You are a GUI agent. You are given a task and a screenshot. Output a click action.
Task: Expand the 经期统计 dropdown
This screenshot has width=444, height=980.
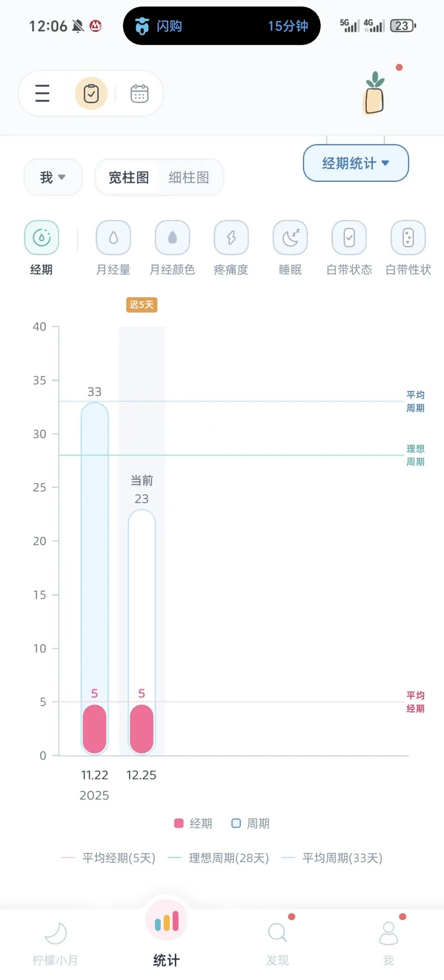click(x=356, y=163)
